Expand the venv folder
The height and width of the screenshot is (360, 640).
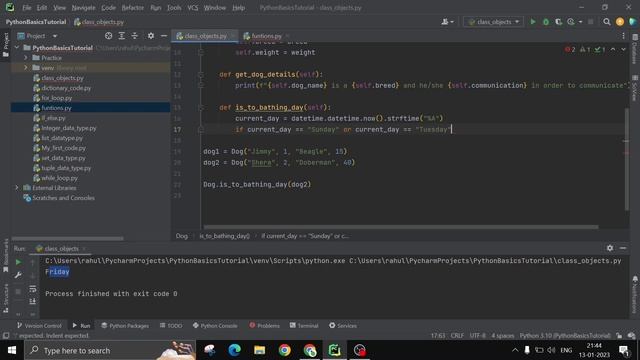point(26,68)
